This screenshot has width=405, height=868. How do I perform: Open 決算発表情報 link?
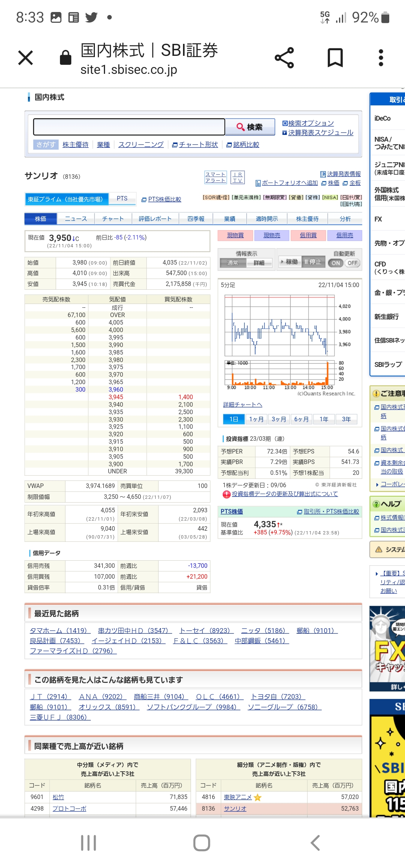pyautogui.click(x=344, y=174)
